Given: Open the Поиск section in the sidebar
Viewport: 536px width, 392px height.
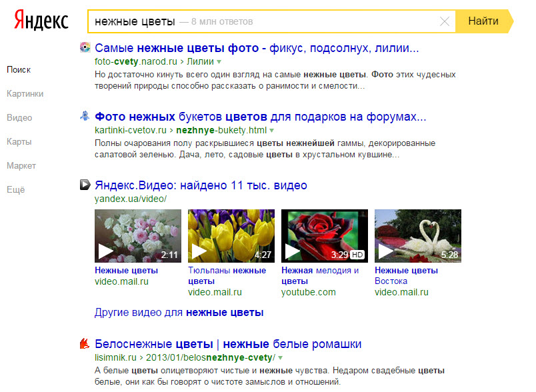Looking at the screenshot, I should 19,70.
